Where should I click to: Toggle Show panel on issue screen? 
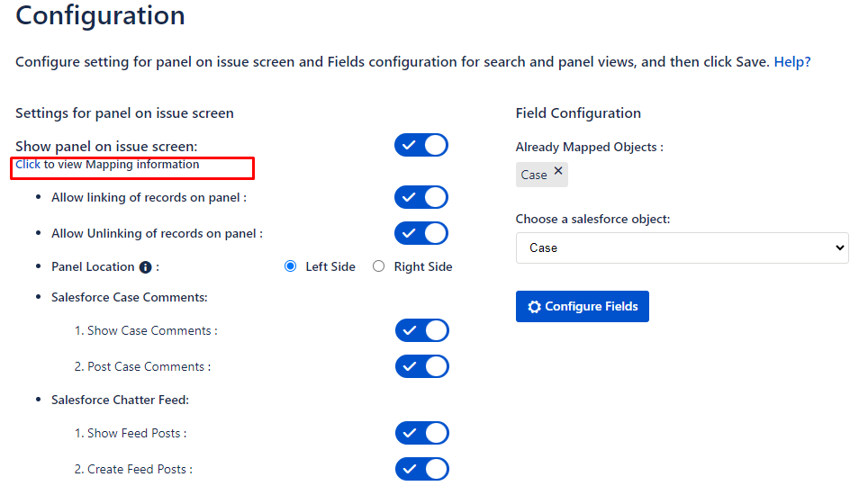tap(421, 145)
